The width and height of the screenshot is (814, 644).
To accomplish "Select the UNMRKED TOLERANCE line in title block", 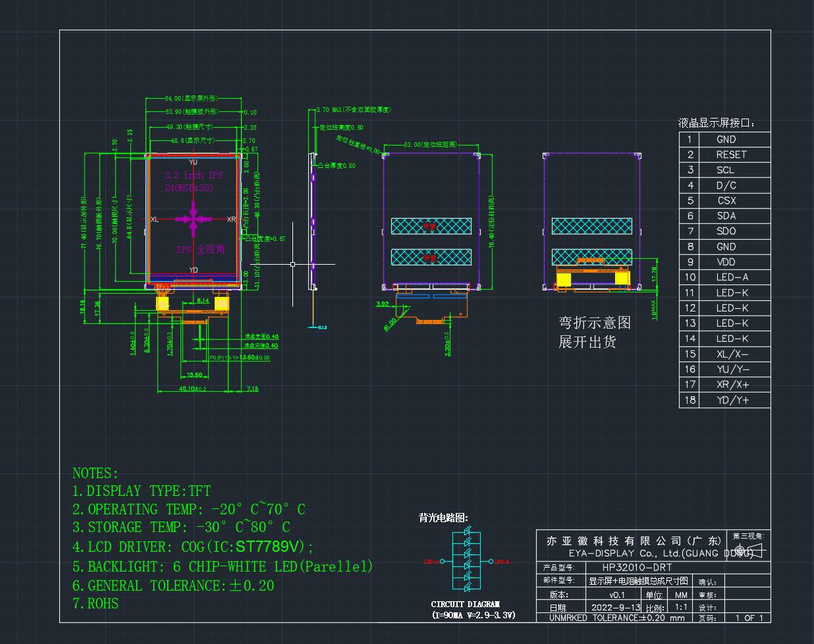I will click(x=617, y=618).
